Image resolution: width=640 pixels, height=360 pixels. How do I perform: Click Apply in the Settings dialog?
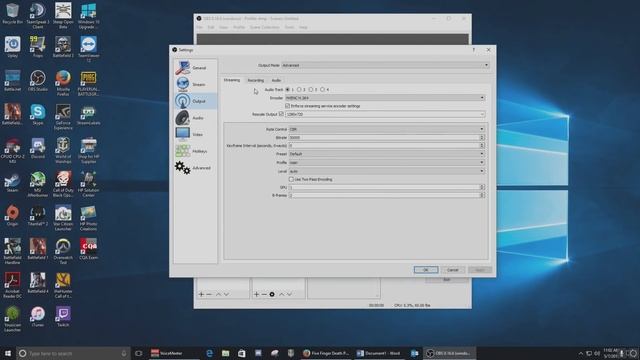click(x=480, y=270)
